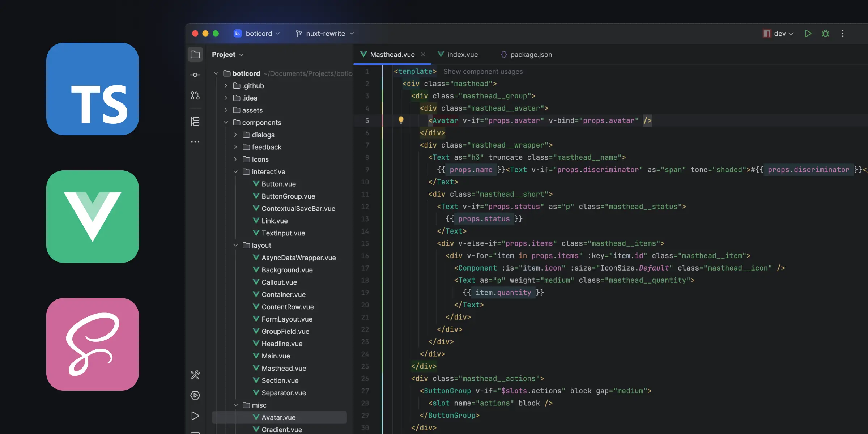Click line number 5 in the gutter
Viewport: 868px width, 434px height.
click(367, 121)
